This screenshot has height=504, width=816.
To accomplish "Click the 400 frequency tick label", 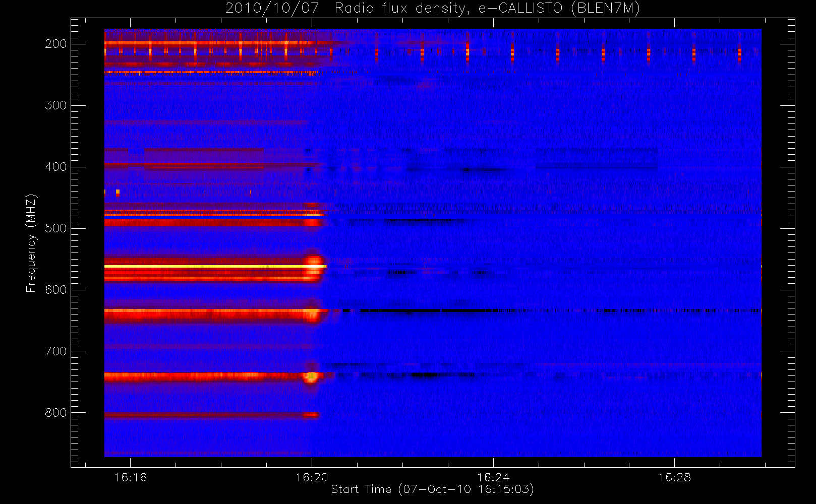I will coord(55,167).
